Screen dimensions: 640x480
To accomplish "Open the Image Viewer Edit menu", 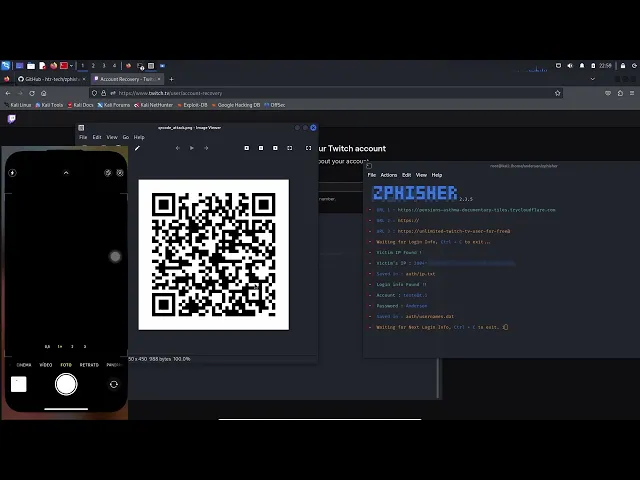I will coord(97,137).
